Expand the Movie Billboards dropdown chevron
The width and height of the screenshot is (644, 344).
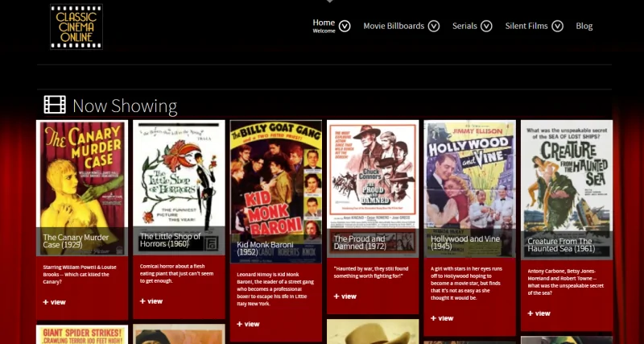click(434, 27)
